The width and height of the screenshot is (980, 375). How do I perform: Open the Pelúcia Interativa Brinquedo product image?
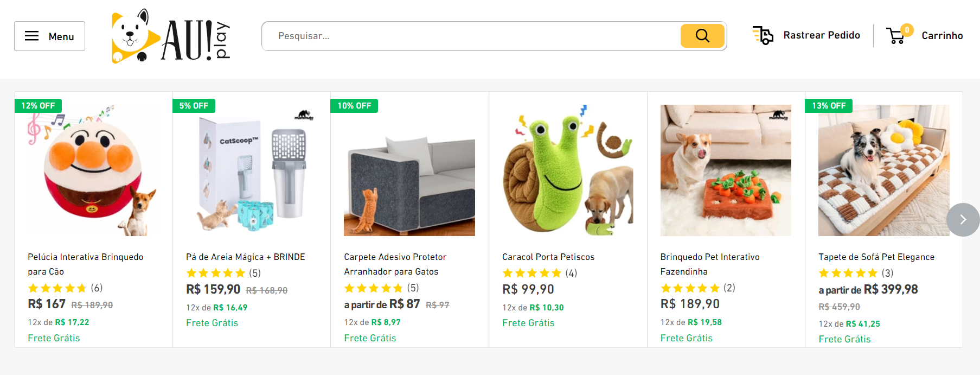[x=93, y=170]
